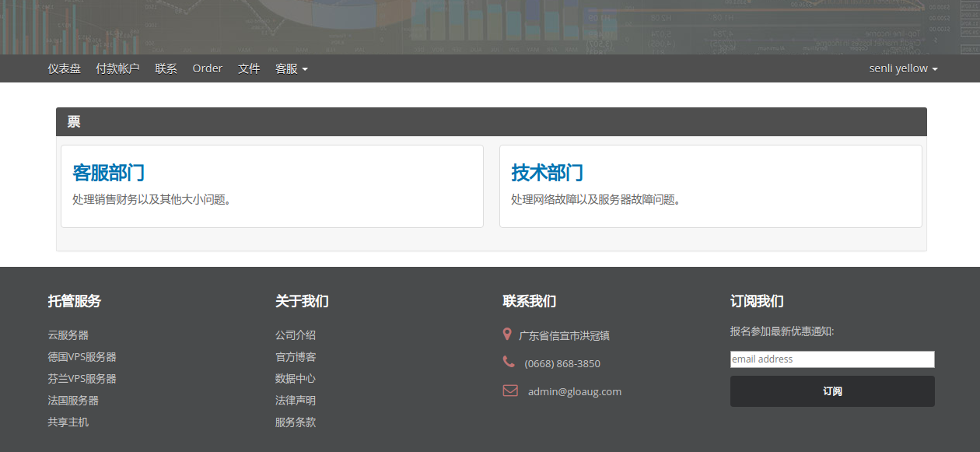980x452 pixels.
Task: Expand the 客服 dropdown menu
Action: [x=292, y=68]
